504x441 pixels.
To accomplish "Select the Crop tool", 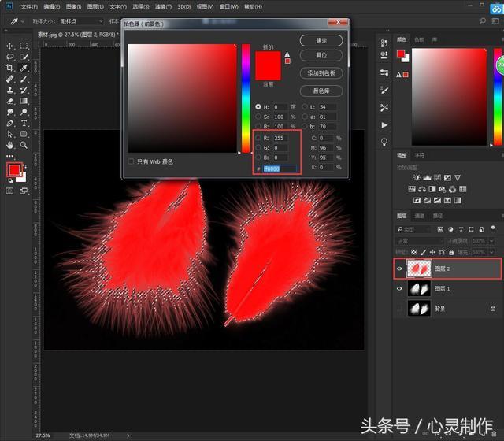I will pyautogui.click(x=9, y=68).
